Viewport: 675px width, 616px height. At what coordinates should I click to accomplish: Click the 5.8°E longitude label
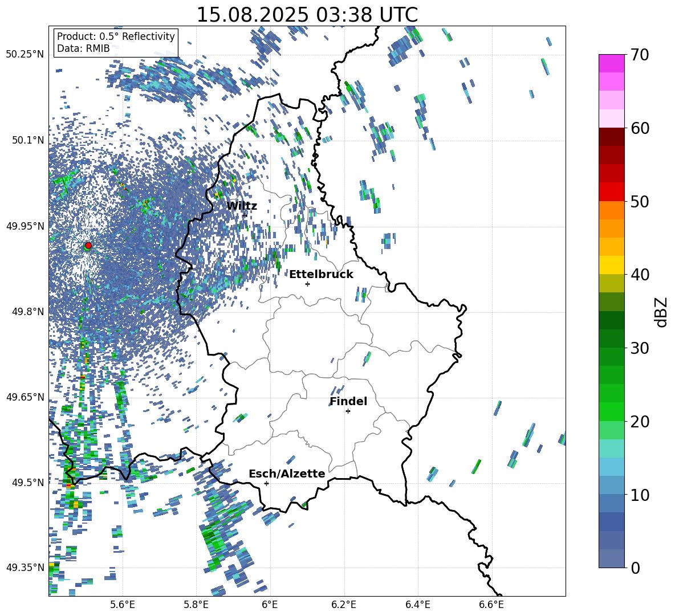coord(196,605)
